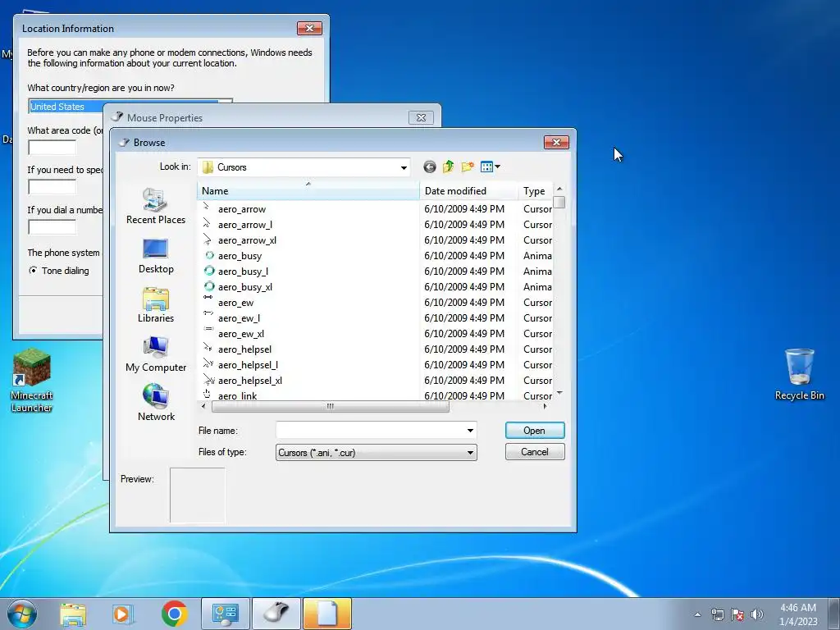
Task: Open Google Chrome from taskbar
Action: point(174,614)
